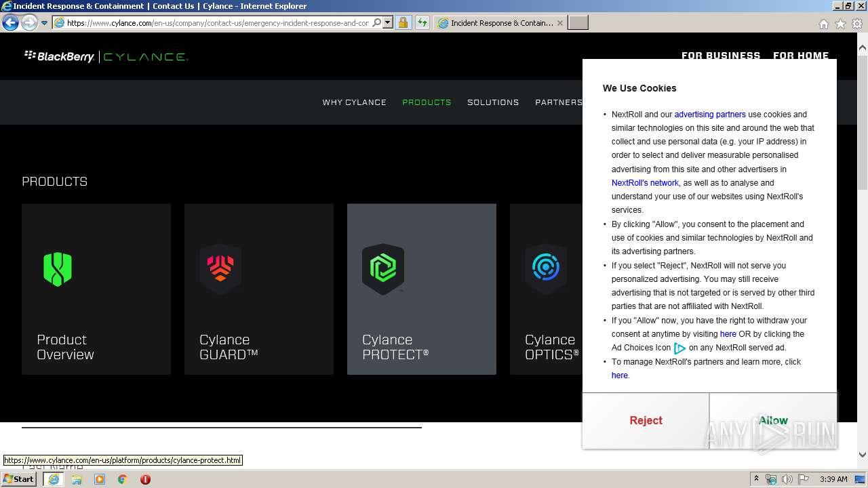Open Favorites star icon
The height and width of the screenshot is (488, 868).
point(840,24)
